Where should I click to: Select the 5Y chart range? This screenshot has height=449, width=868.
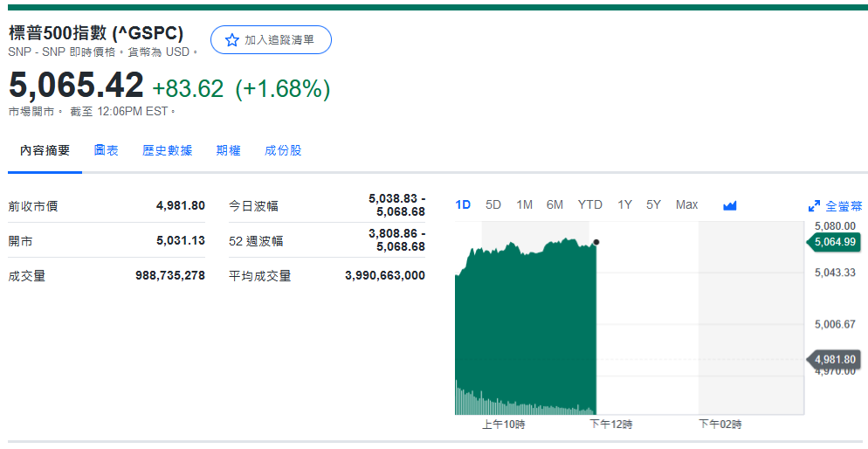[x=653, y=204]
